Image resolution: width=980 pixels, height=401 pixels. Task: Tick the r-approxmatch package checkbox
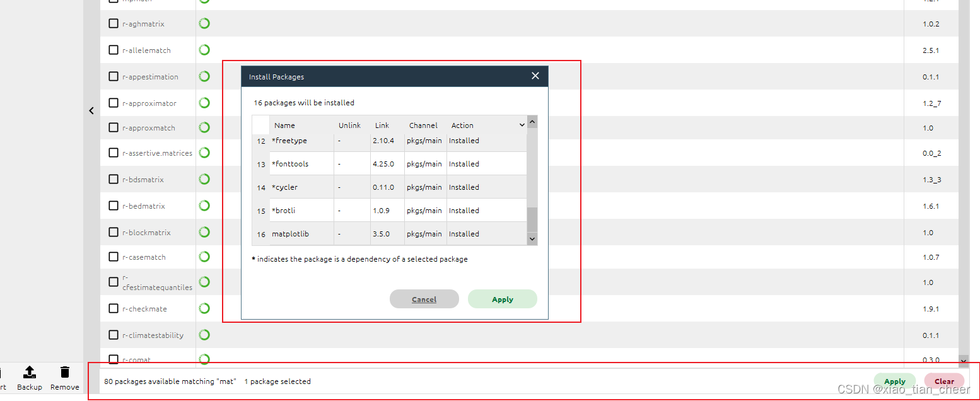coord(114,127)
